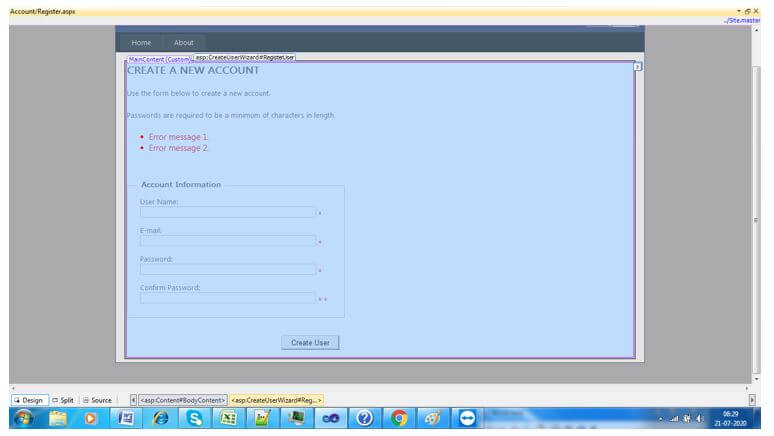Open Skype from the taskbar
This screenshot has width=774, height=436.
click(194, 419)
